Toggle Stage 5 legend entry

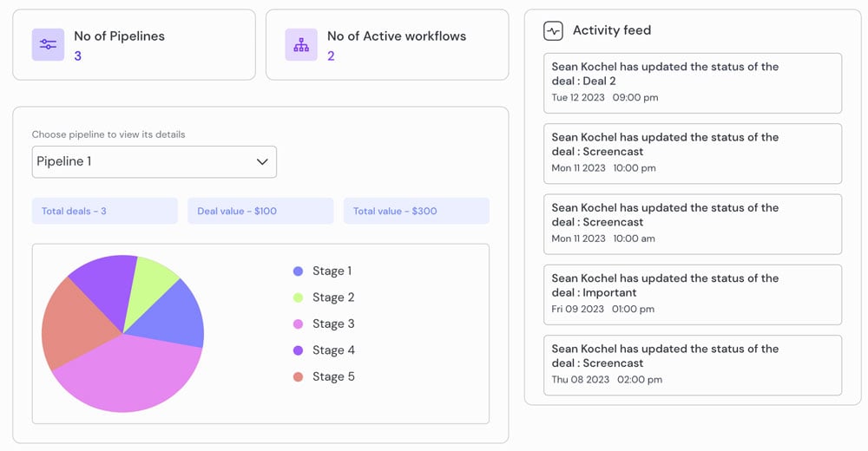tap(324, 377)
